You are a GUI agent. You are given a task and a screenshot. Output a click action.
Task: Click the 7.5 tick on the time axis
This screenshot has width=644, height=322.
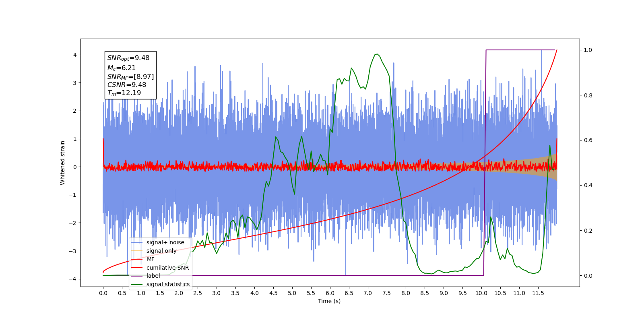pyautogui.click(x=387, y=293)
